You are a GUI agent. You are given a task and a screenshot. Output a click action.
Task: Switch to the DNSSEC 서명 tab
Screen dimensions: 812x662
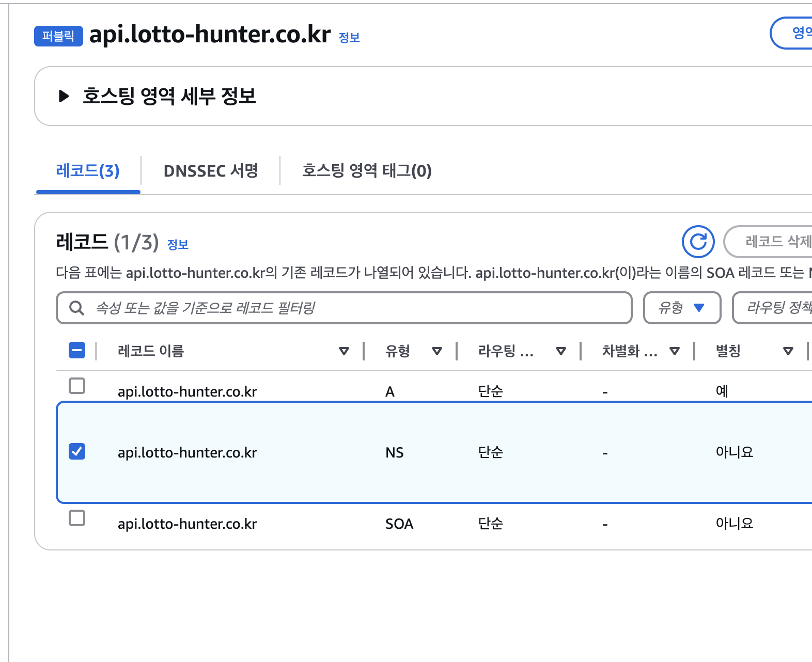point(211,171)
